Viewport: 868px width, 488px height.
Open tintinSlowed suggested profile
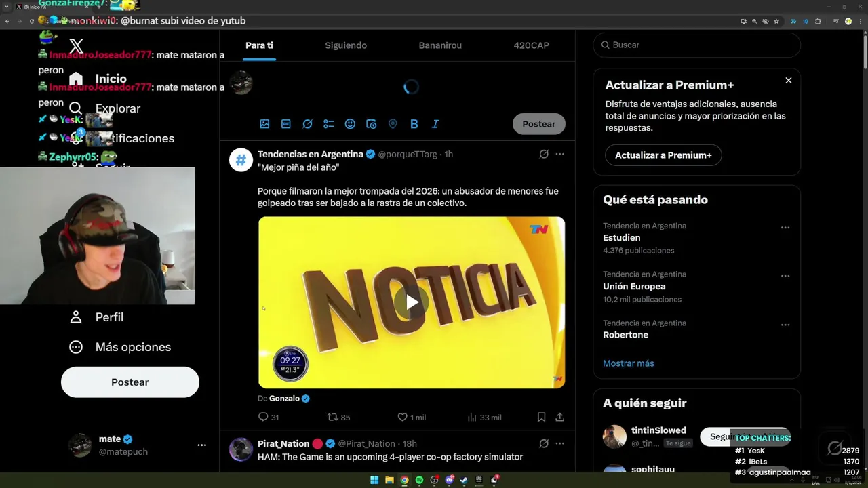658,430
